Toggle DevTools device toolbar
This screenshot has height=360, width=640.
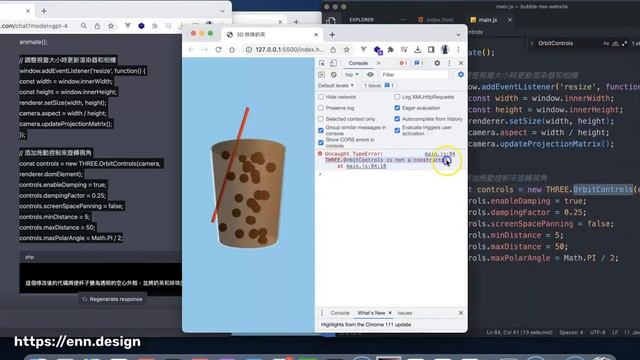[x=333, y=63]
